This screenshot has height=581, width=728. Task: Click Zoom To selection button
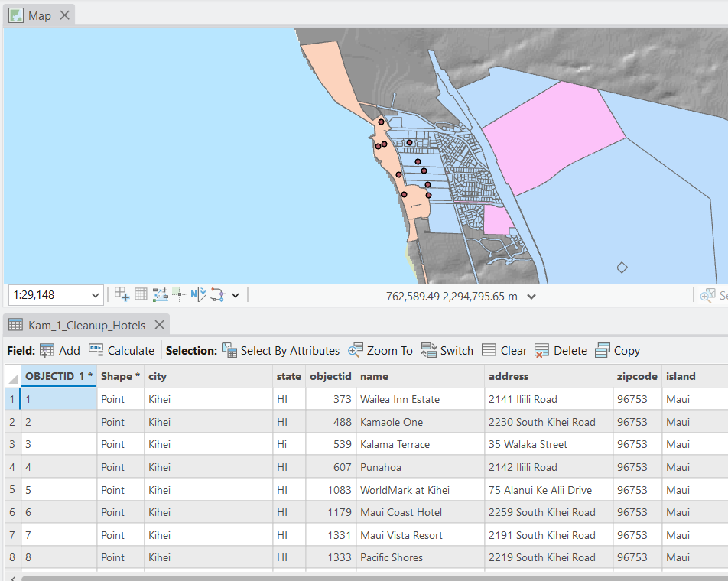(380, 351)
